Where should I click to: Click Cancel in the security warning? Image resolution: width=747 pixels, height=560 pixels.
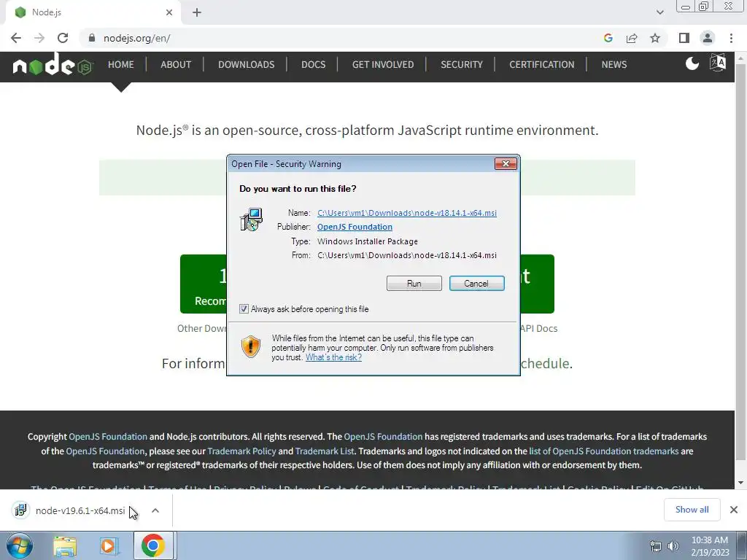[x=476, y=284]
